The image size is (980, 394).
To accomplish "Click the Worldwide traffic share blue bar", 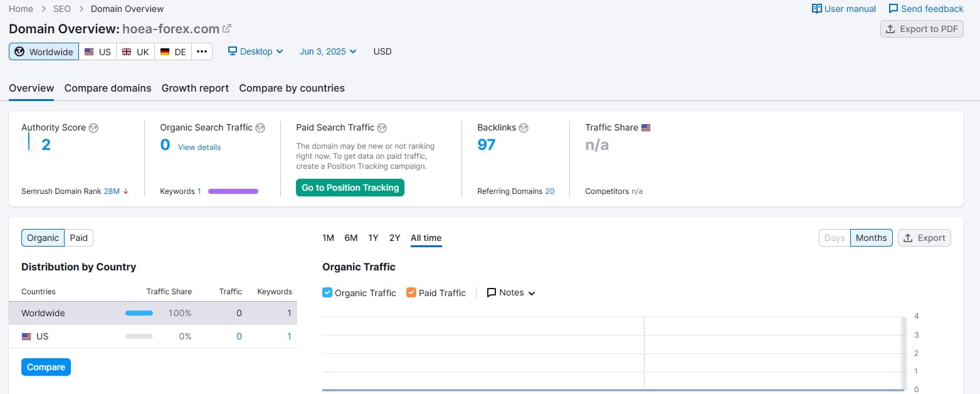I will (x=139, y=313).
